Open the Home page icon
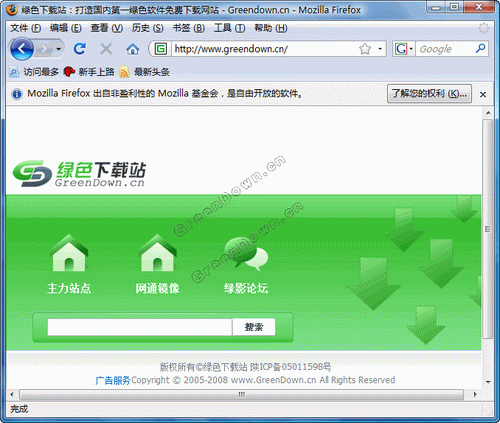Viewport: 500px width, 423px height. [133, 49]
